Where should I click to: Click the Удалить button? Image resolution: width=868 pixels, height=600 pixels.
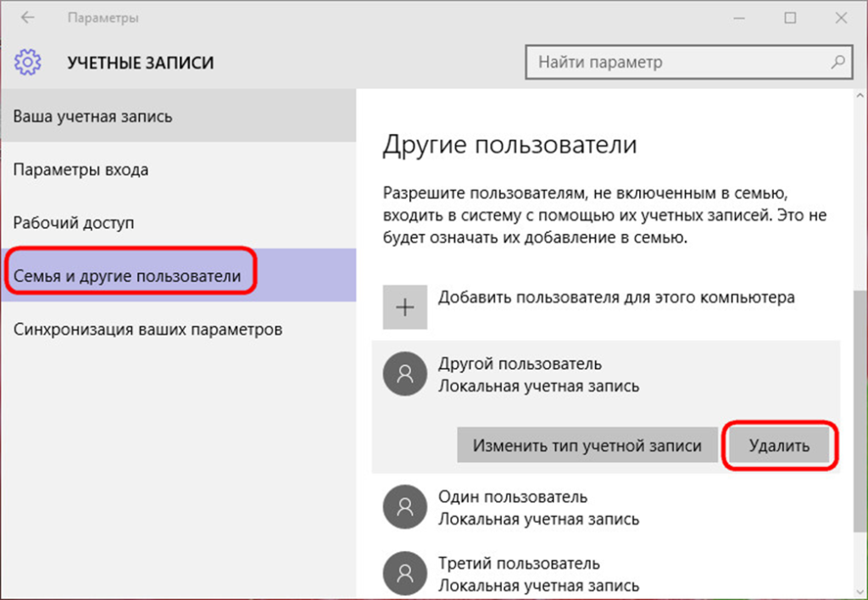pyautogui.click(x=779, y=445)
